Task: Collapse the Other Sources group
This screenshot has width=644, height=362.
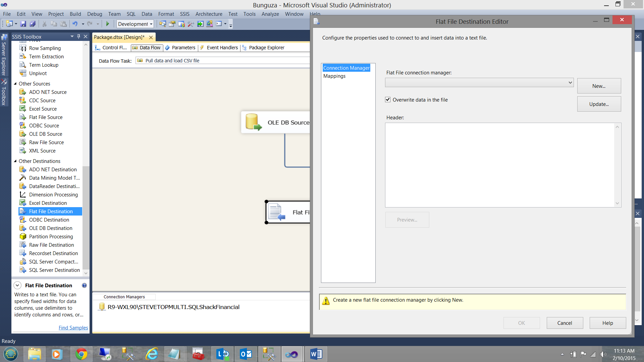Action: (x=15, y=84)
